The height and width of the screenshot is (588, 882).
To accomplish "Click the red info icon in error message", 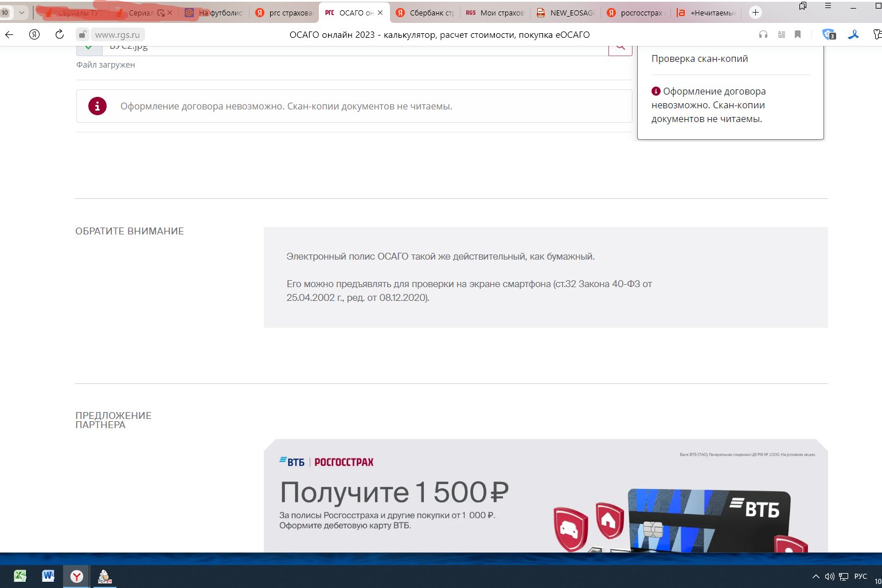I will (97, 106).
